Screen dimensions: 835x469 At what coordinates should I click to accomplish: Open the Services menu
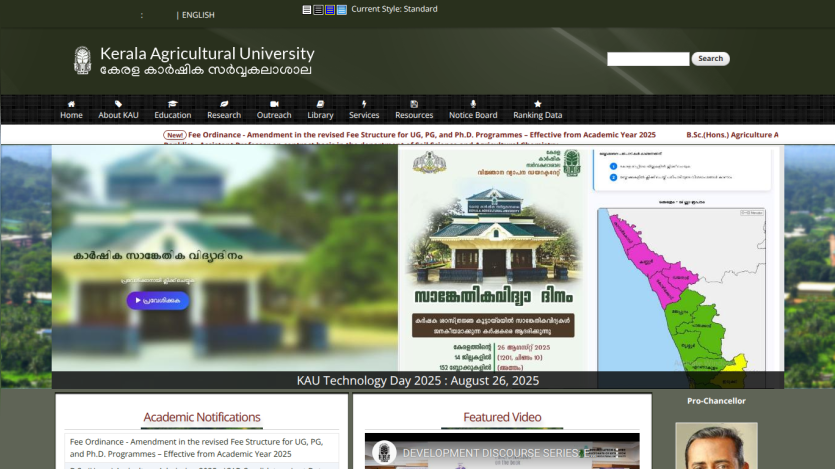[x=364, y=115]
